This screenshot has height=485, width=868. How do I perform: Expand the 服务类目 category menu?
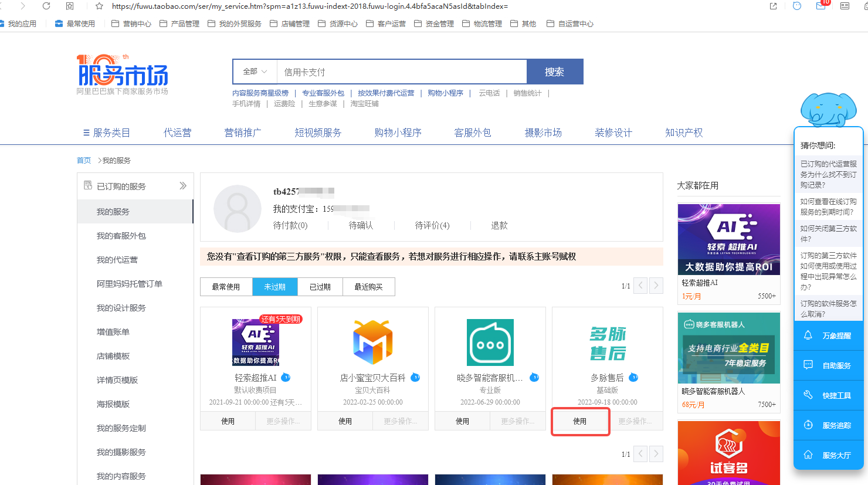[x=107, y=133]
